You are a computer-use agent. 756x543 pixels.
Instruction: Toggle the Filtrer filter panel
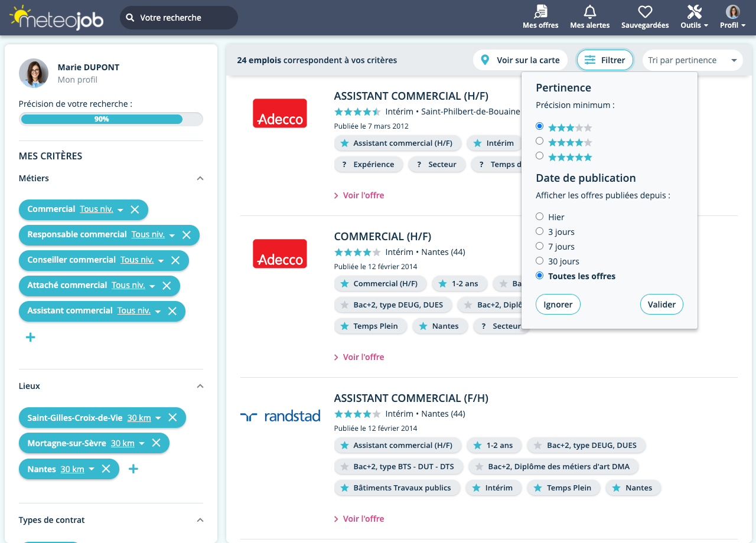pyautogui.click(x=605, y=60)
